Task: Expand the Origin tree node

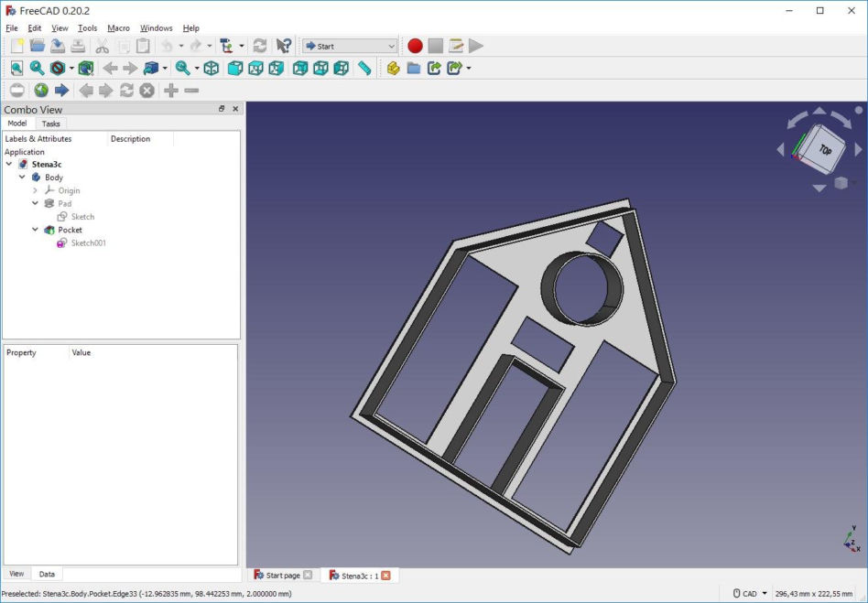Action: (36, 190)
